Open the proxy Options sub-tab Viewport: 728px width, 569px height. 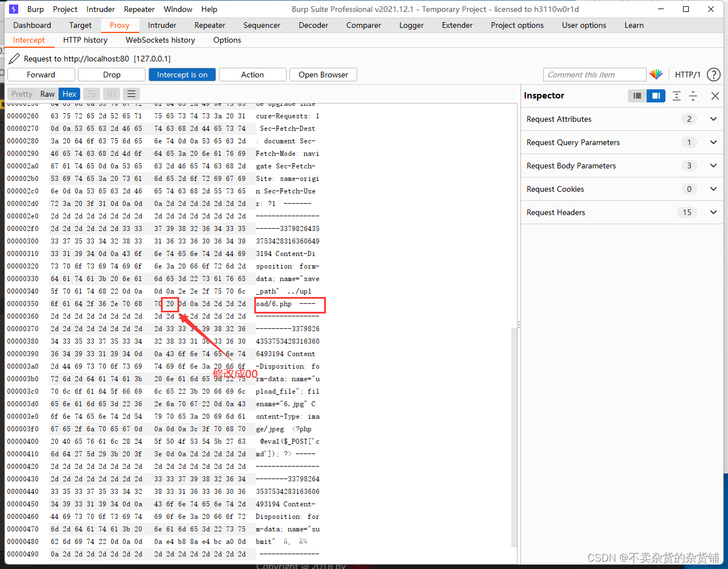pyautogui.click(x=227, y=40)
